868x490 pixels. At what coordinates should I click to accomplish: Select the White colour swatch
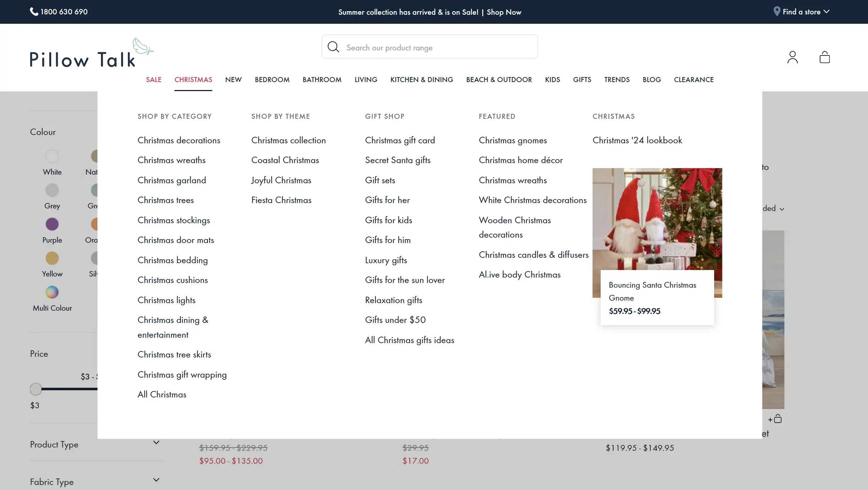click(52, 156)
